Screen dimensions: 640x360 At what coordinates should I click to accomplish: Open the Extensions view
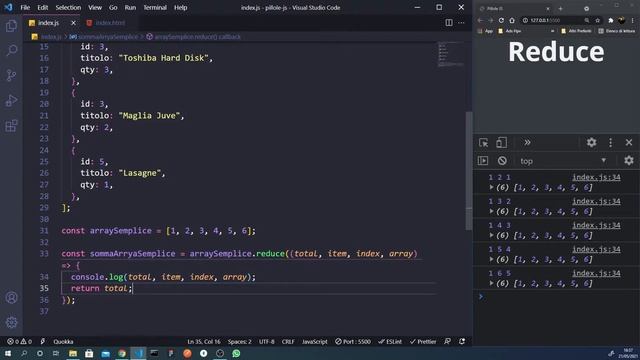(11, 125)
